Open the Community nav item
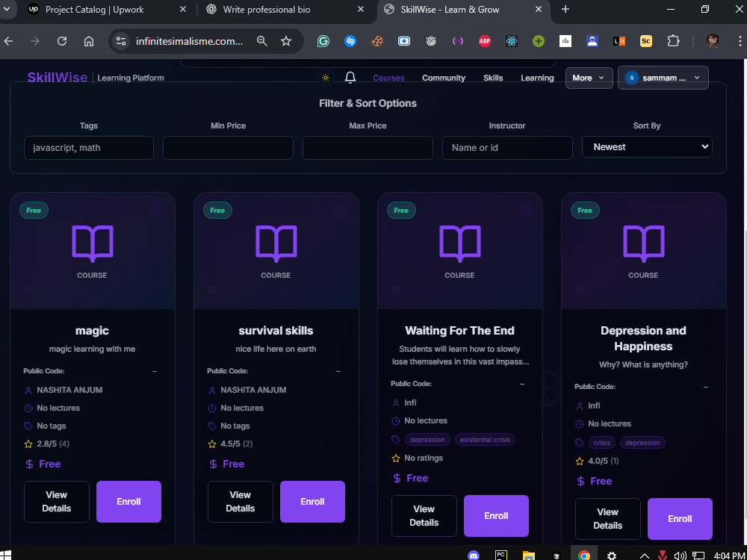This screenshot has width=747, height=560. pos(444,78)
